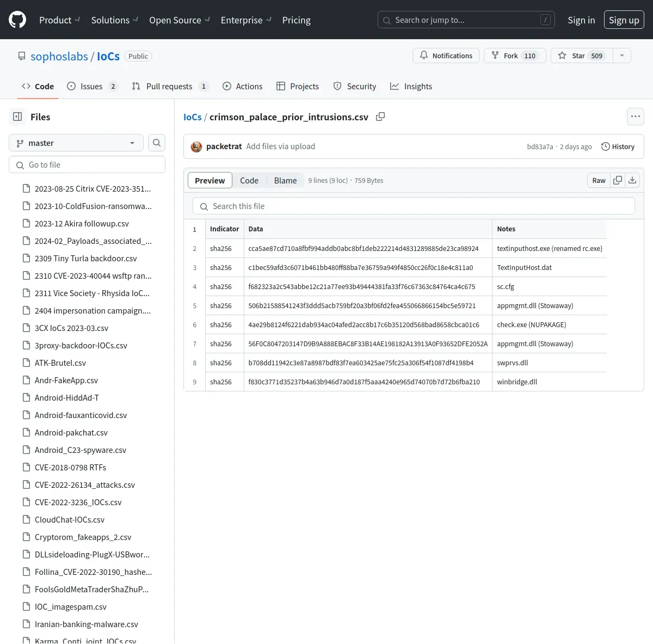Select the 'winbridge.dll' notes cell
The height and width of the screenshot is (644, 653).
click(x=550, y=382)
